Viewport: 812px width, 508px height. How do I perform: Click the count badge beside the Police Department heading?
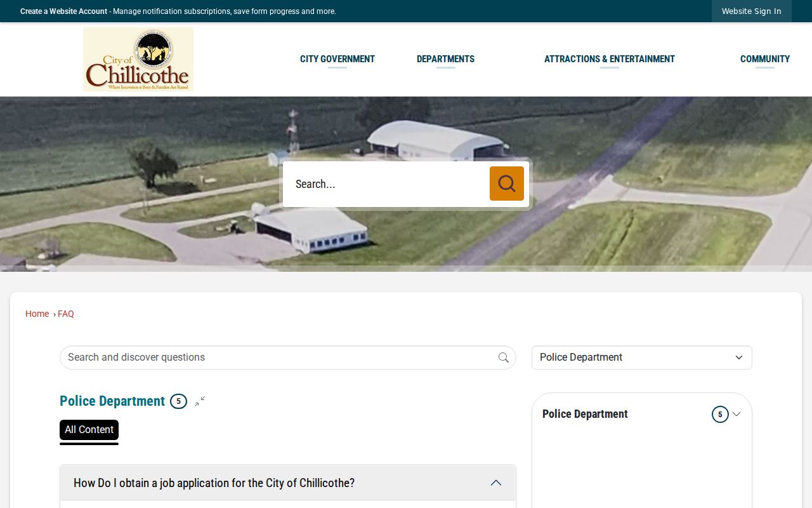(178, 401)
